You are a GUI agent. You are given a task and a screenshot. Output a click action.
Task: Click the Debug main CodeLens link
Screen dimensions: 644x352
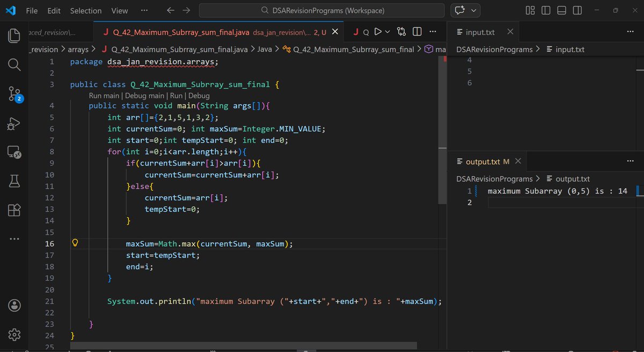pos(144,96)
